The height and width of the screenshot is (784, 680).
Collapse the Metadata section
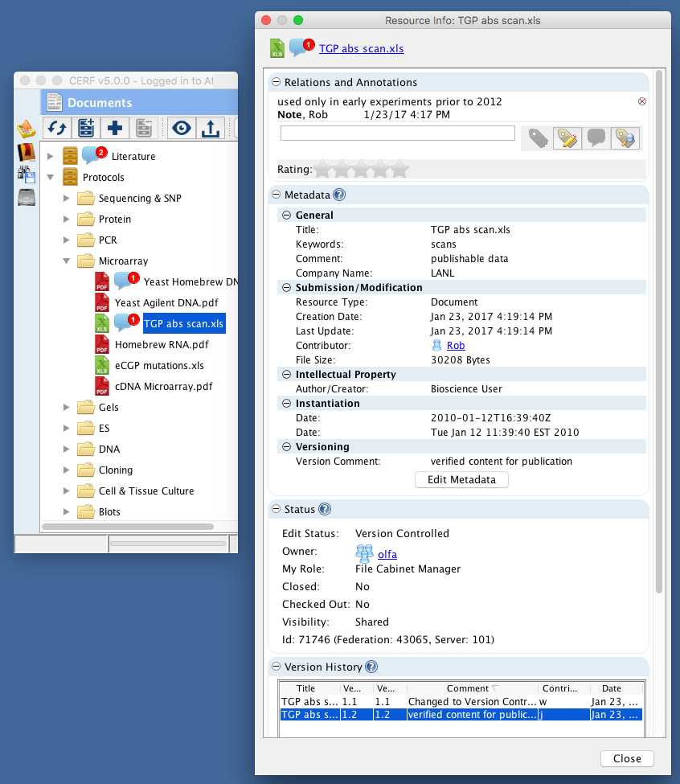tap(276, 195)
